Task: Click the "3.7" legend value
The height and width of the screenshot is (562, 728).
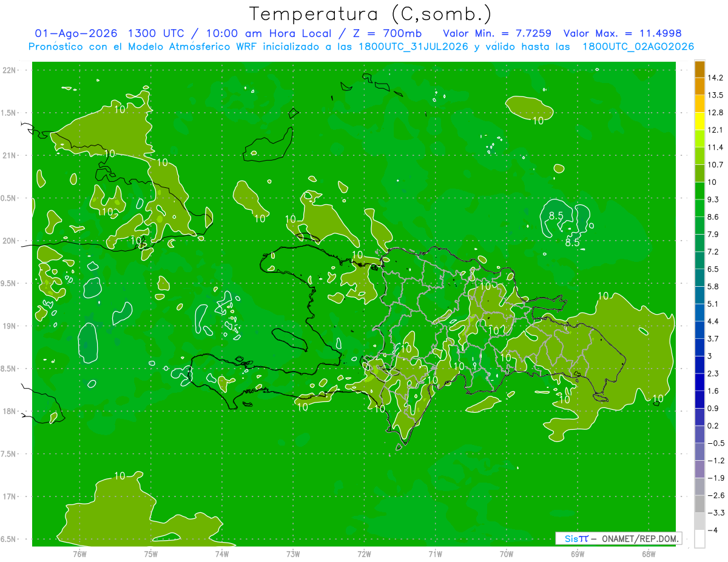Action: click(x=713, y=338)
